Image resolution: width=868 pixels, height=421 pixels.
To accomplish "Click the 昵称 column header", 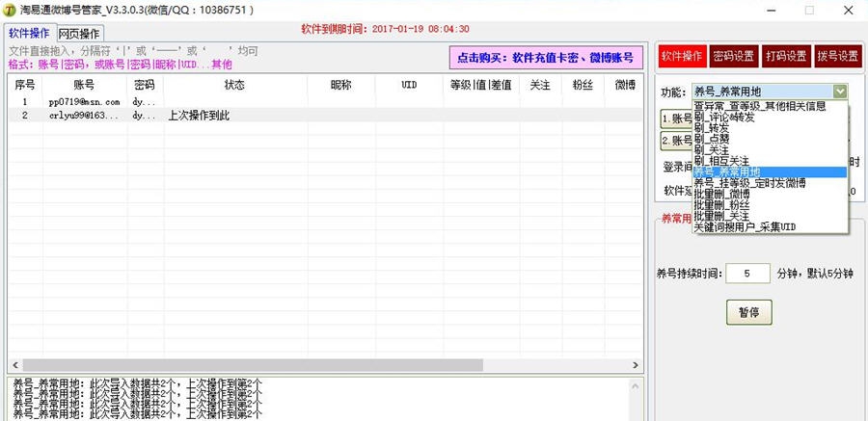I will pyautogui.click(x=341, y=85).
